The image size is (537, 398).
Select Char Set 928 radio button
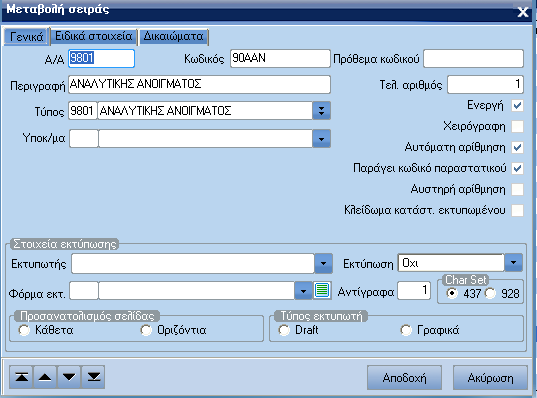(x=490, y=294)
